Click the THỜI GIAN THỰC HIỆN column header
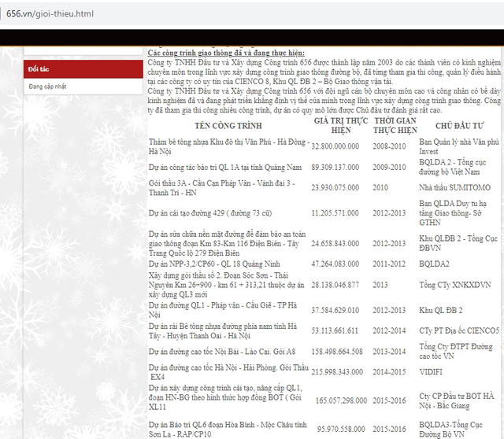The width and height of the screenshot is (504, 439). click(395, 125)
